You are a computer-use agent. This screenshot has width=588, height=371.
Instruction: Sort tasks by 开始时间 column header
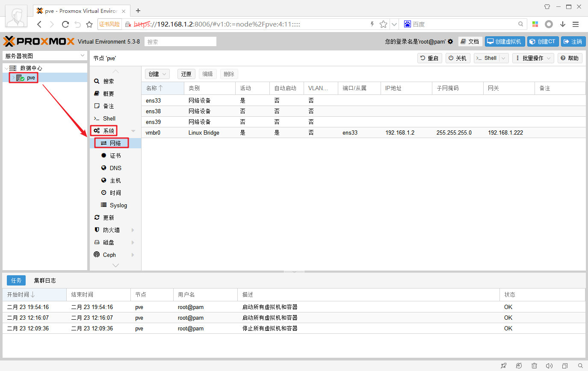click(35, 294)
